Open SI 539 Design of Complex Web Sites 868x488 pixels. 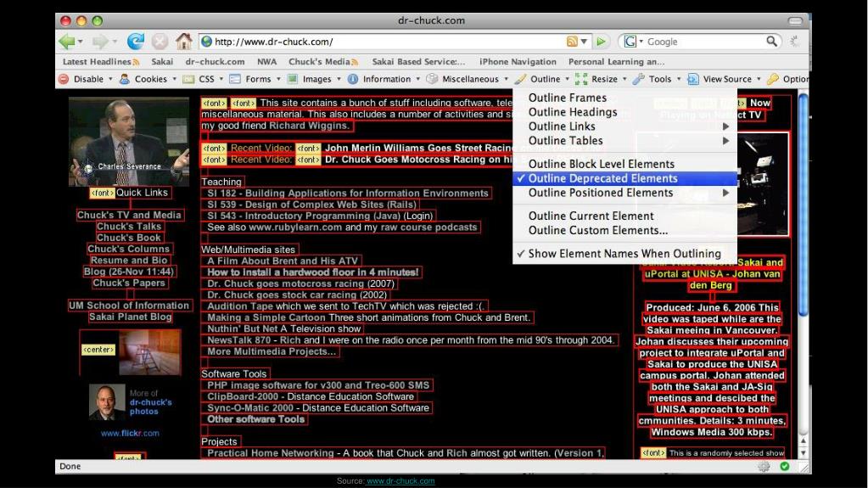point(311,205)
